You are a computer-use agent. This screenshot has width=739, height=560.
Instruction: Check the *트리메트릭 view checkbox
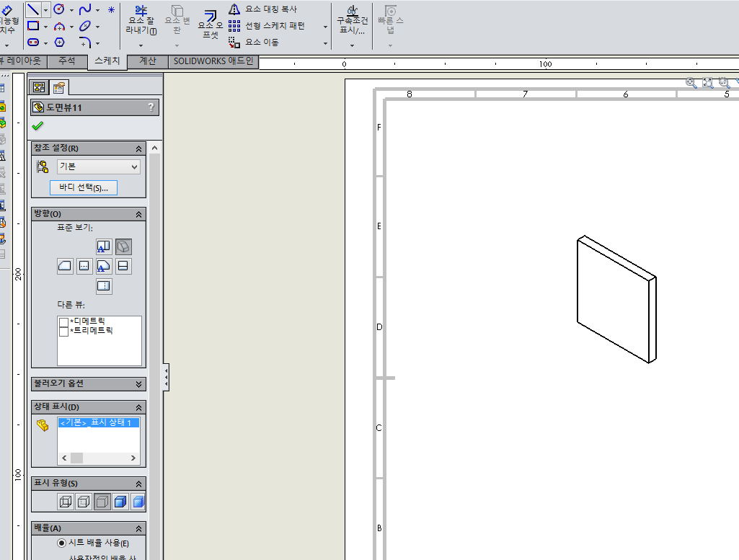tap(63, 331)
